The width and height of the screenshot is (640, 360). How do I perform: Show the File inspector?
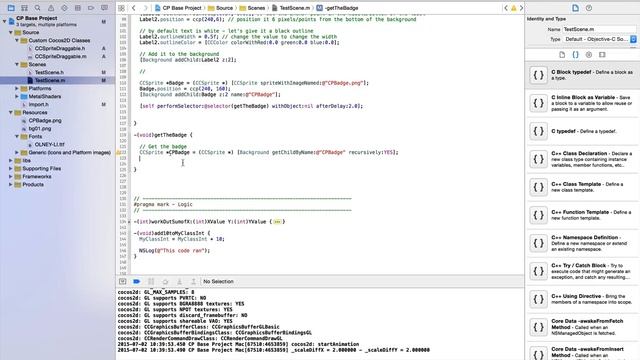pyautogui.click(x=575, y=8)
